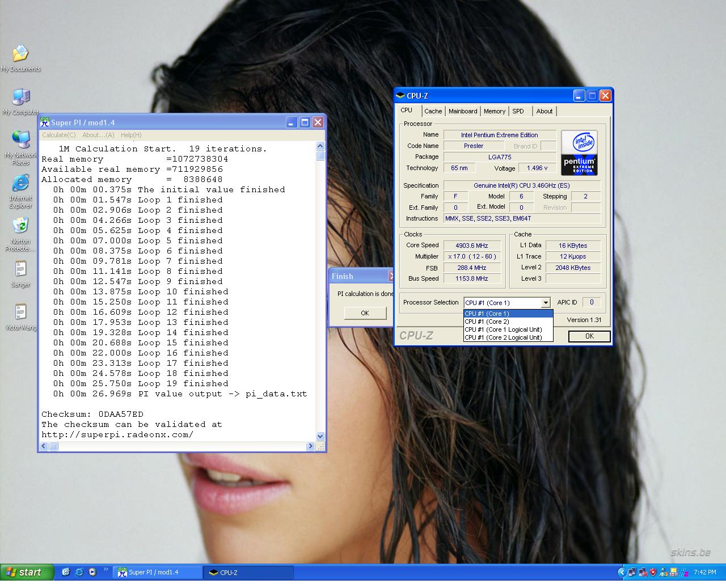The image size is (726, 588).
Task: Expand the quick launch overflow chevron
Action: 105,570
